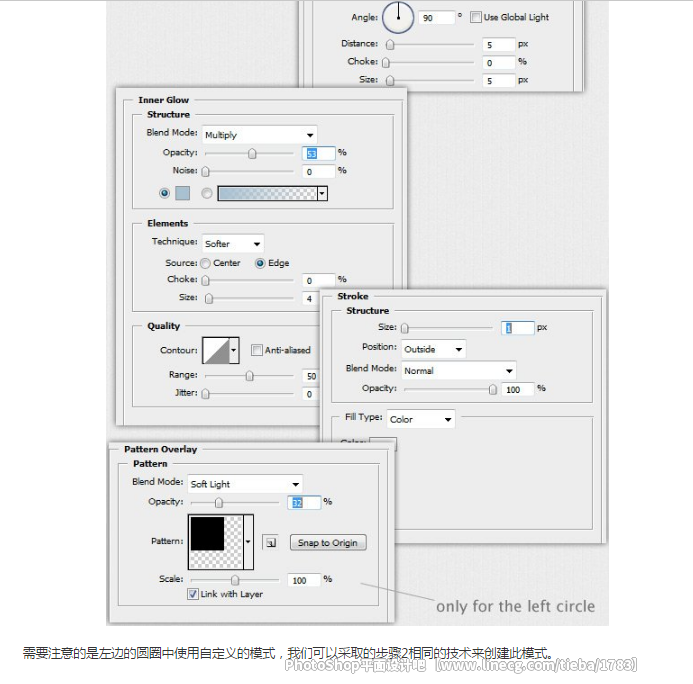Click the Angle value field showing 90
Screen dimensions: 693x684
point(436,18)
